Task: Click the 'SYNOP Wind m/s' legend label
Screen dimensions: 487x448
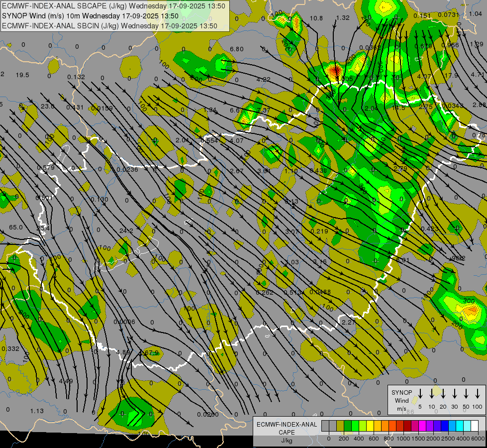Action: [x=401, y=400]
